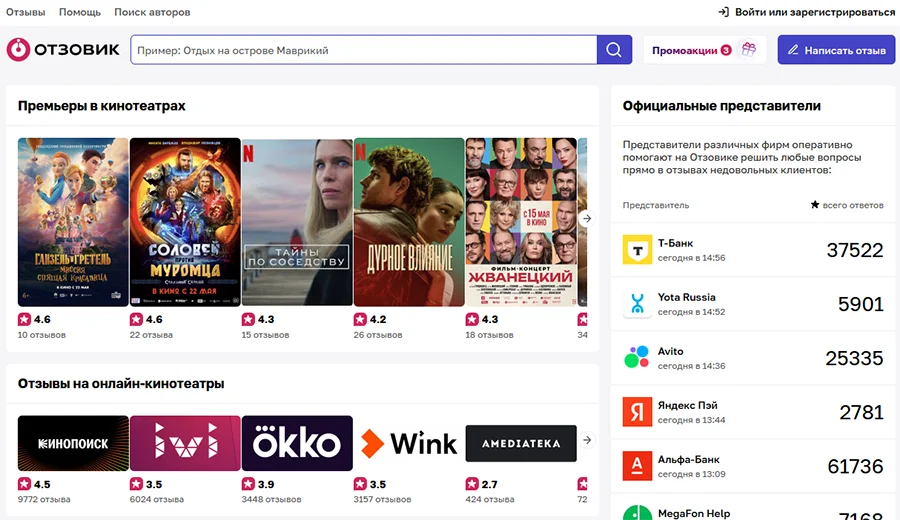Screen dimensions: 900x520
Task: Click 15 отзывов under Тайны по соседству
Action: pyautogui.click(x=265, y=335)
